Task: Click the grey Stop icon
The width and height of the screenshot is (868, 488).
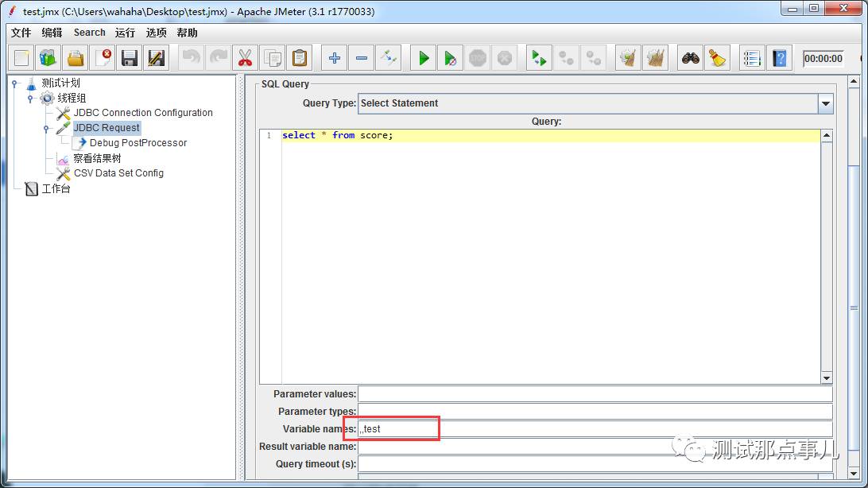Action: click(478, 58)
